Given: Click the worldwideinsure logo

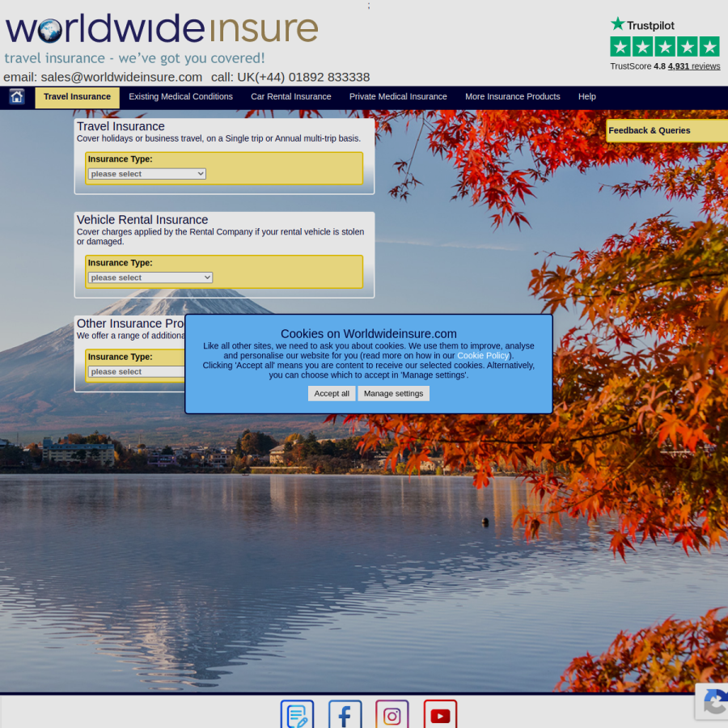Looking at the screenshot, I should [x=162, y=29].
